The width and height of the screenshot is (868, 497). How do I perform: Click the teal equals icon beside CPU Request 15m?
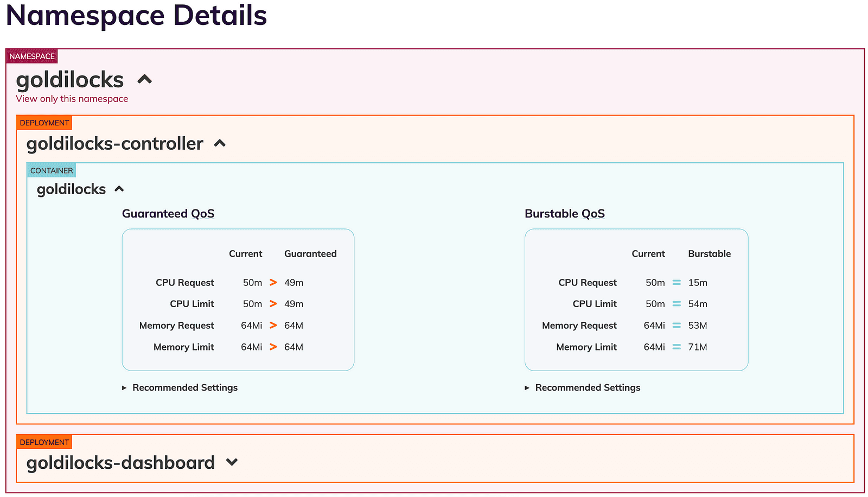pyautogui.click(x=676, y=282)
